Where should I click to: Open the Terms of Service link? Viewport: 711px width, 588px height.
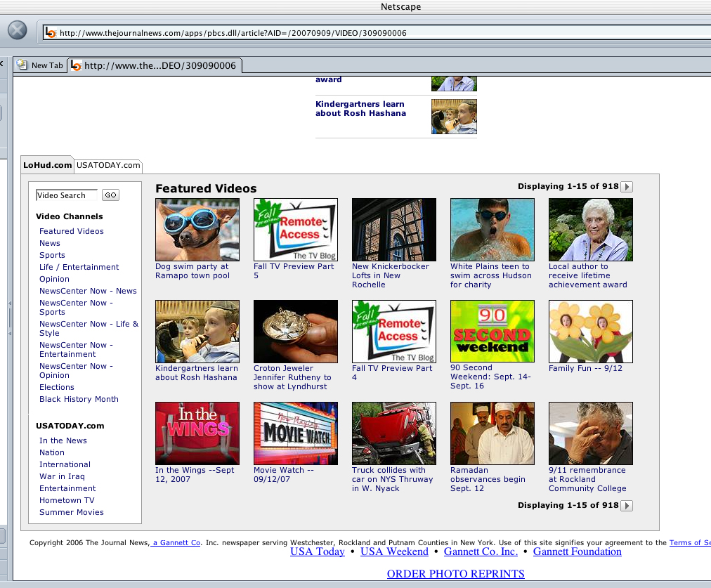pyautogui.click(x=690, y=542)
